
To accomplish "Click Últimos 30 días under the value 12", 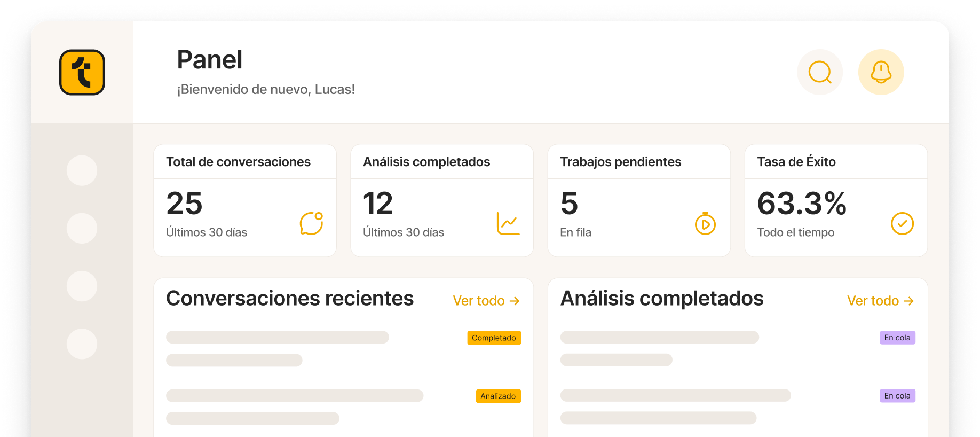I will [404, 232].
